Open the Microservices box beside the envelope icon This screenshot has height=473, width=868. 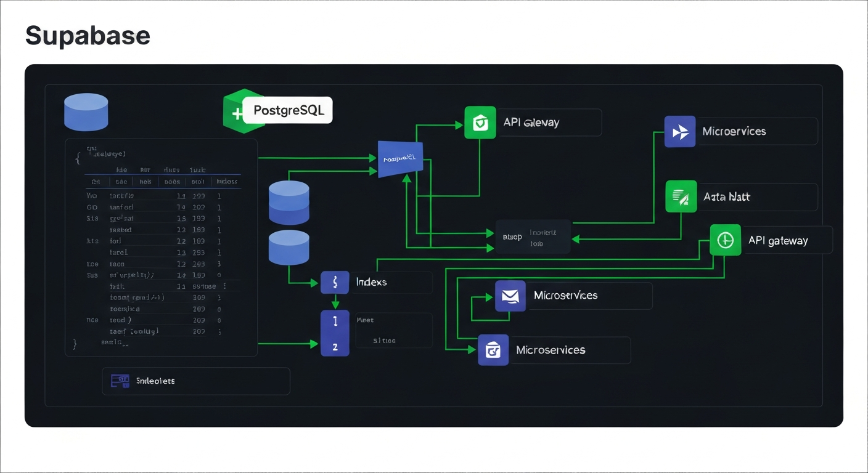pyautogui.click(x=589, y=296)
